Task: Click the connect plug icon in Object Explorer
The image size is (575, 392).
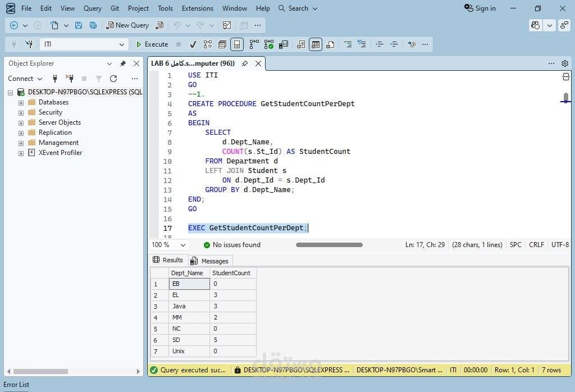Action: coord(55,79)
